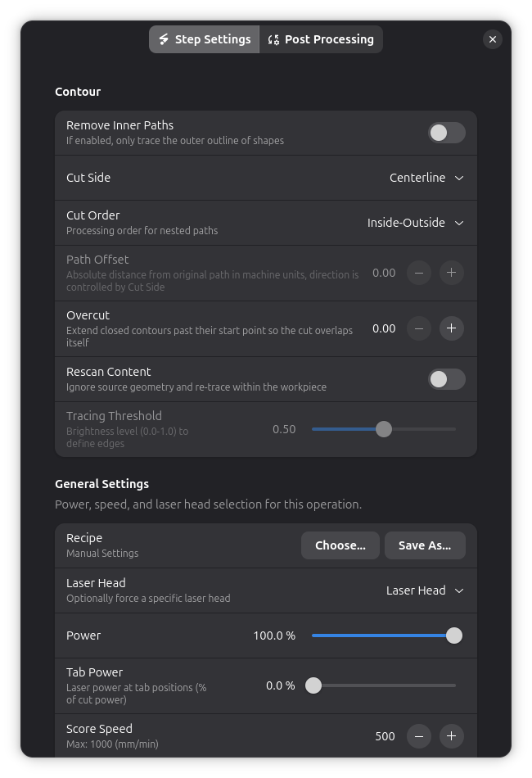Enable the Rescan Content switch
Viewport: 532px width, 778px height.
[x=446, y=379]
